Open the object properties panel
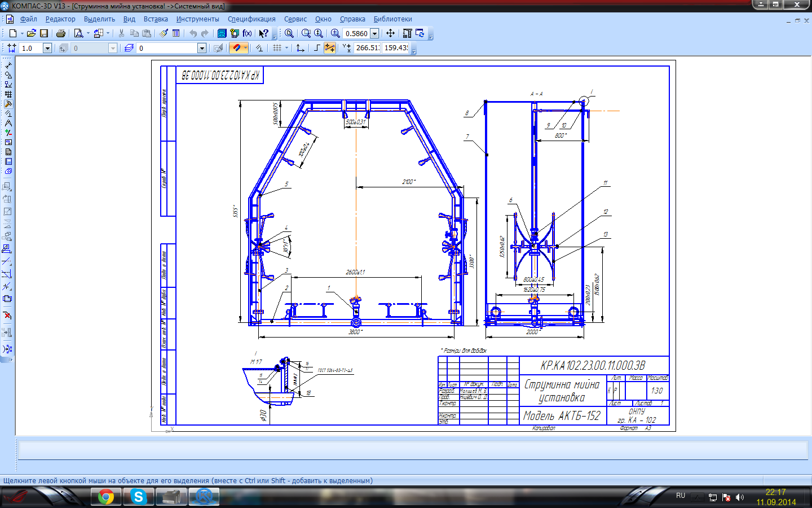812x508 pixels. (176, 33)
